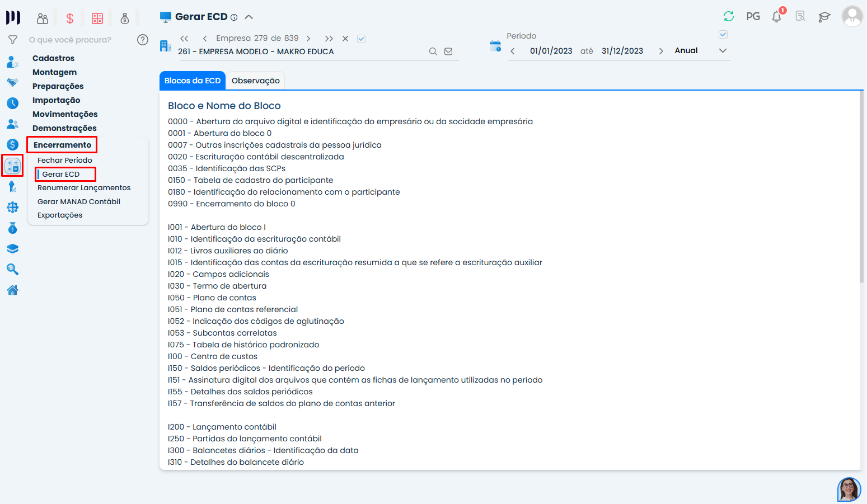Collapse the Gerar ECD title chevron

click(249, 17)
